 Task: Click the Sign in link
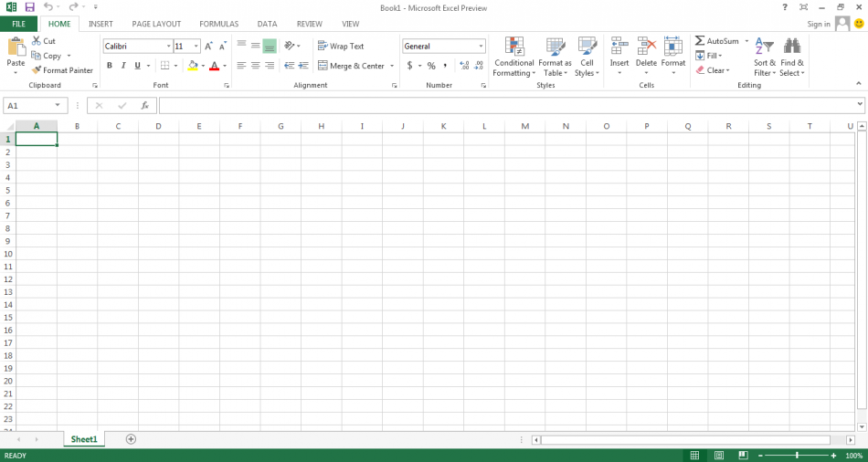[x=819, y=24]
